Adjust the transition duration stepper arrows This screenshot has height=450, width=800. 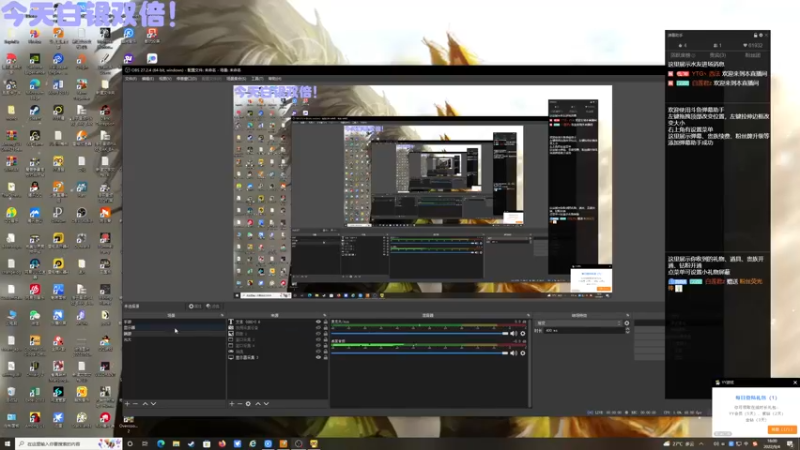tap(628, 331)
